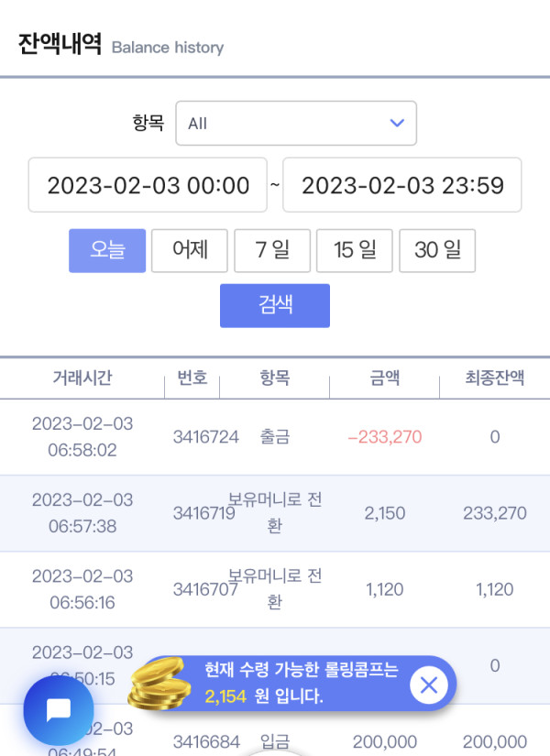The image size is (550, 756).
Task: Select transaction number 3416724
Action: 206,437
